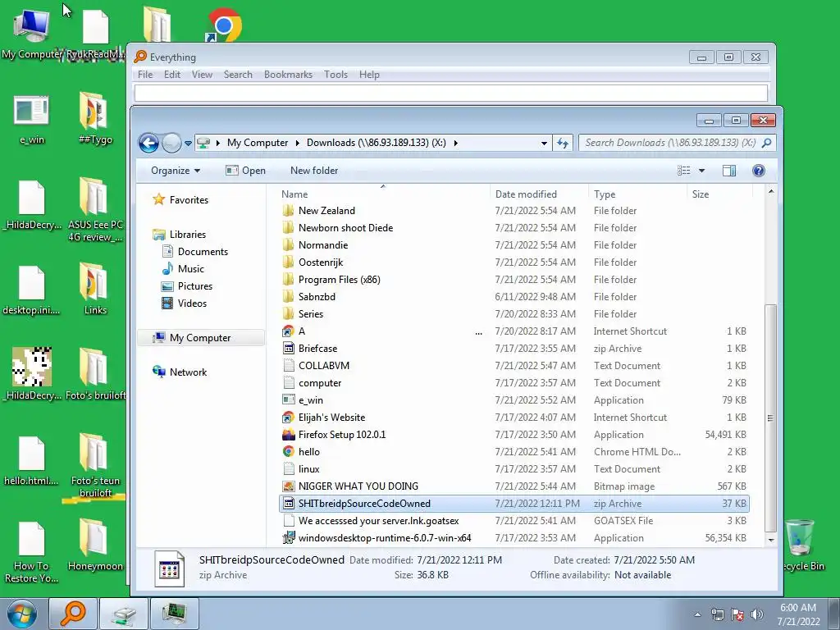The width and height of the screenshot is (840, 630).
Task: Click the Forward navigation arrow in Explorer
Action: click(x=171, y=143)
